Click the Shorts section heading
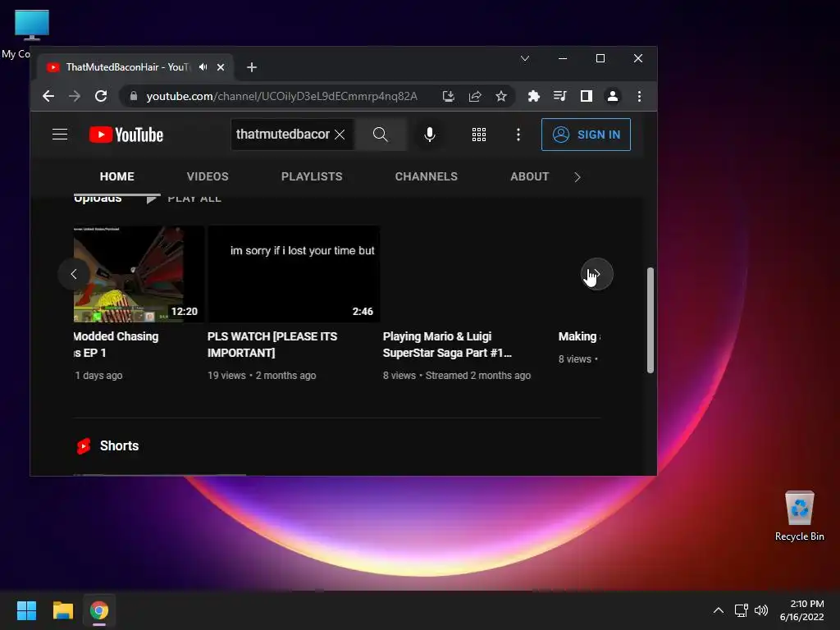 pos(119,445)
